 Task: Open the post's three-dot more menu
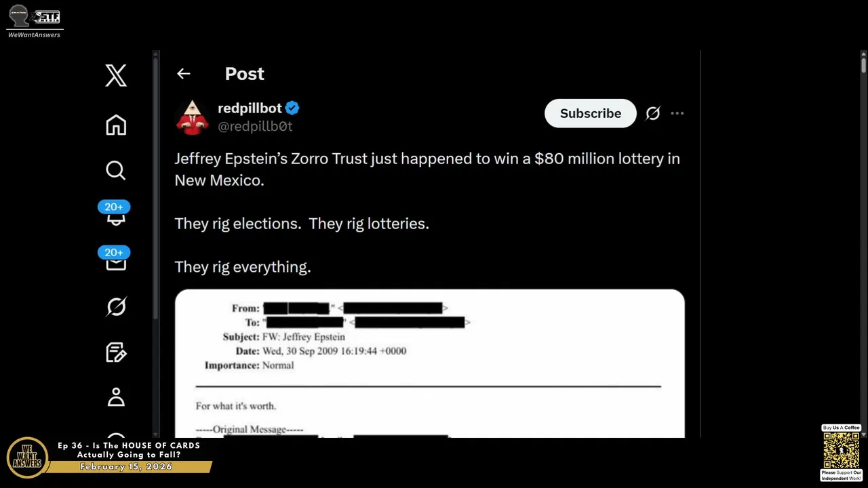coord(677,114)
